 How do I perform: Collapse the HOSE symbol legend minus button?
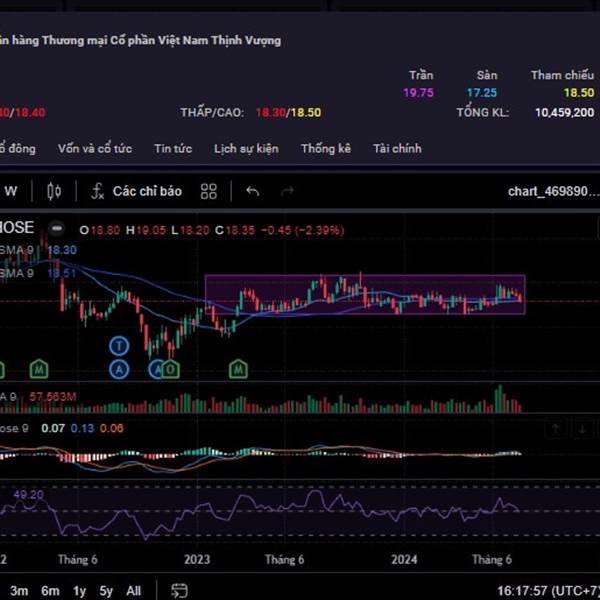click(x=57, y=228)
